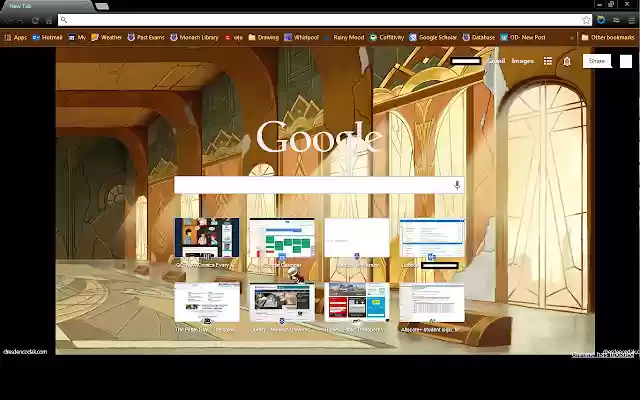Image resolution: width=640 pixels, height=400 pixels.
Task: Expand the Other bookmarks folder
Action: (608, 37)
